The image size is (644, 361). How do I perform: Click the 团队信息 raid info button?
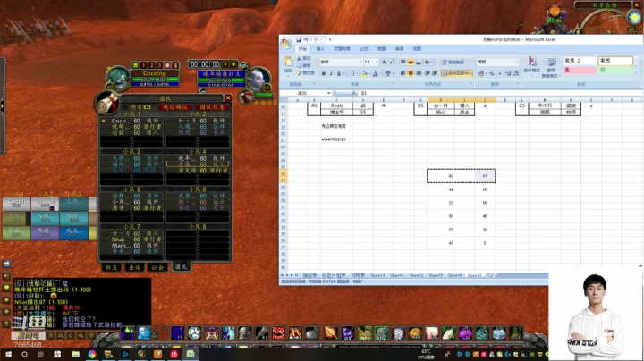(x=212, y=107)
